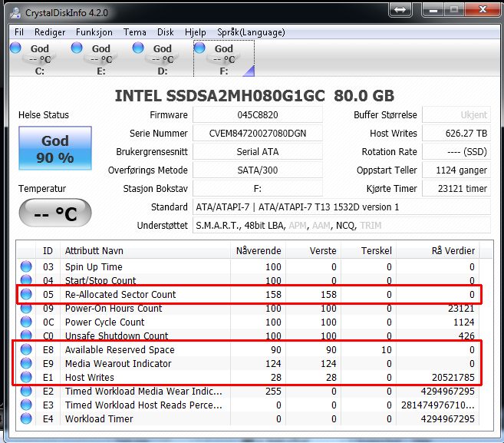The height and width of the screenshot is (443, 504).
Task: Open the Språk(Language) menu
Action: [x=251, y=32]
